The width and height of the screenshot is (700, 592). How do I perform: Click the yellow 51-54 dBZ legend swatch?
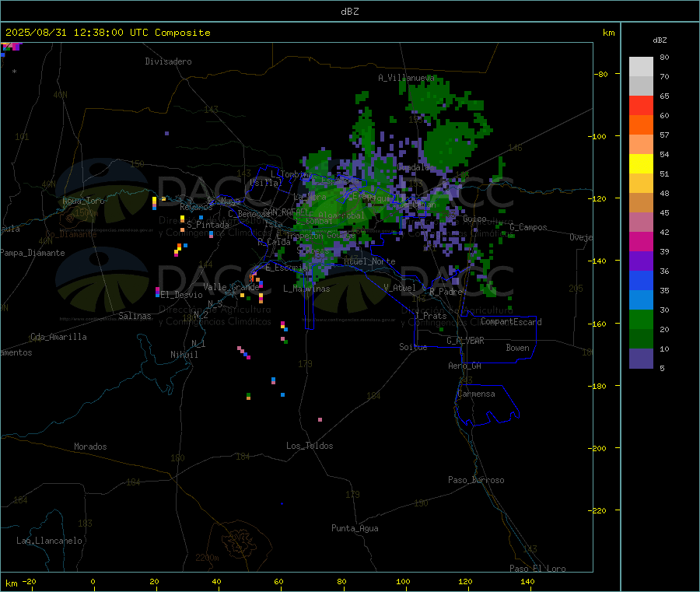641,164
